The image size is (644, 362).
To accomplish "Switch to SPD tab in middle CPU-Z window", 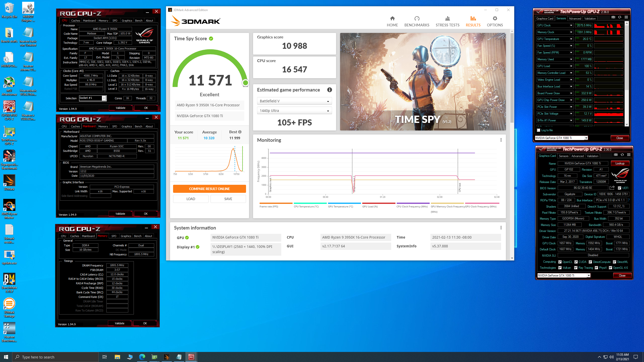I will coord(114,126).
